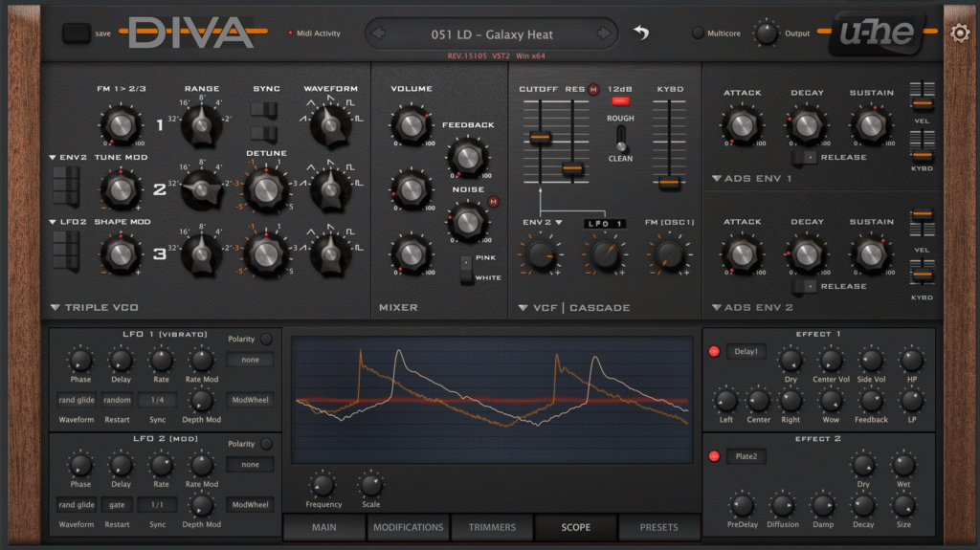Click the preset name display
The width and height of the screenshot is (980, 550).
(x=492, y=34)
